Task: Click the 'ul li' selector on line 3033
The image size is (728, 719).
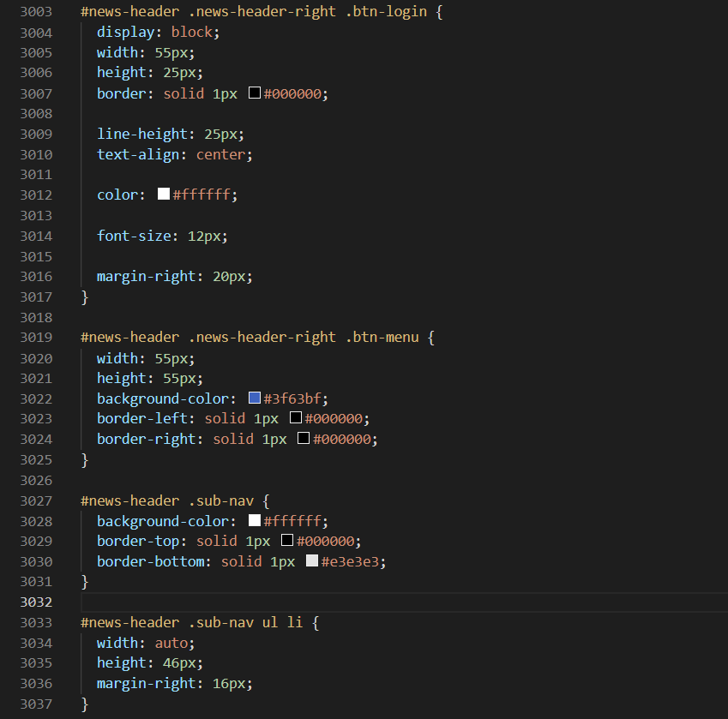Action: pyautogui.click(x=282, y=622)
